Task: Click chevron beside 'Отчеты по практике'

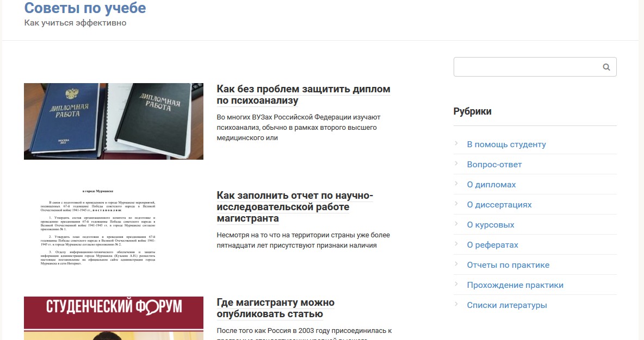Action: click(x=456, y=264)
